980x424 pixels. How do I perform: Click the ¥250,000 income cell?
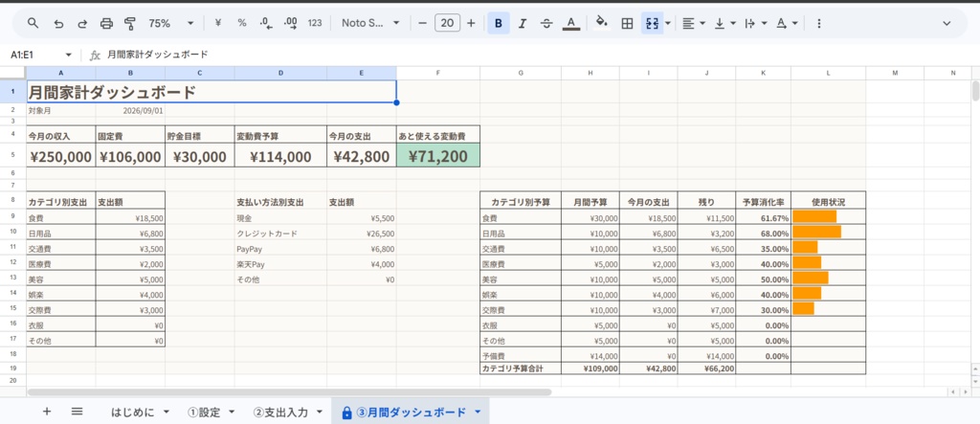tap(60, 155)
